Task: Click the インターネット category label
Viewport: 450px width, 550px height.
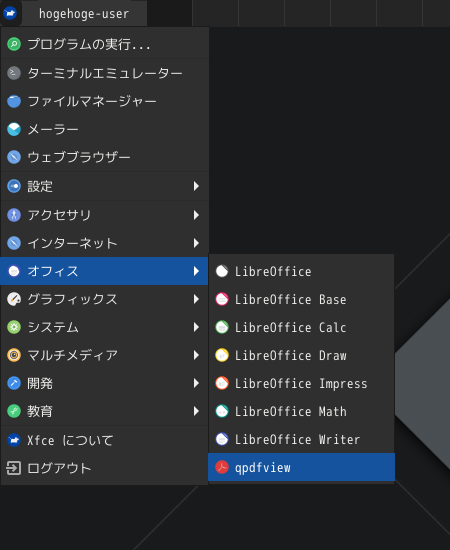Action: point(72,243)
